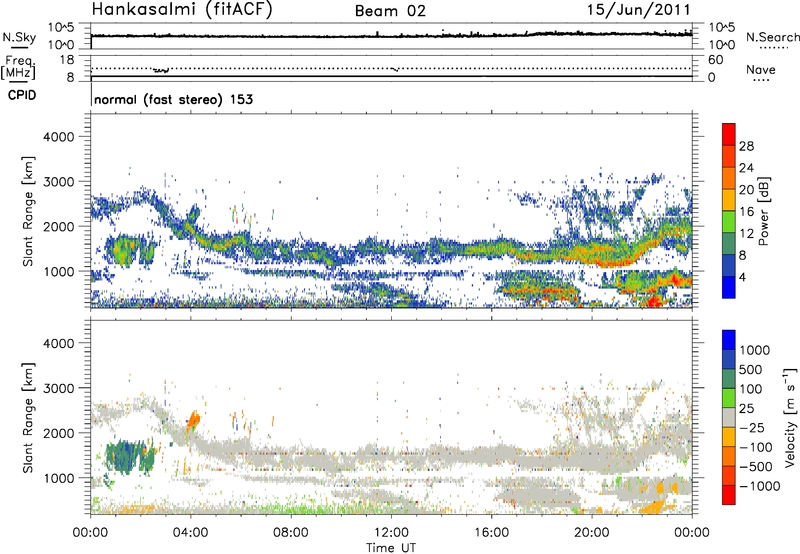Click the 24 tick on the power scale
The height and width of the screenshot is (554, 800).
(746, 168)
